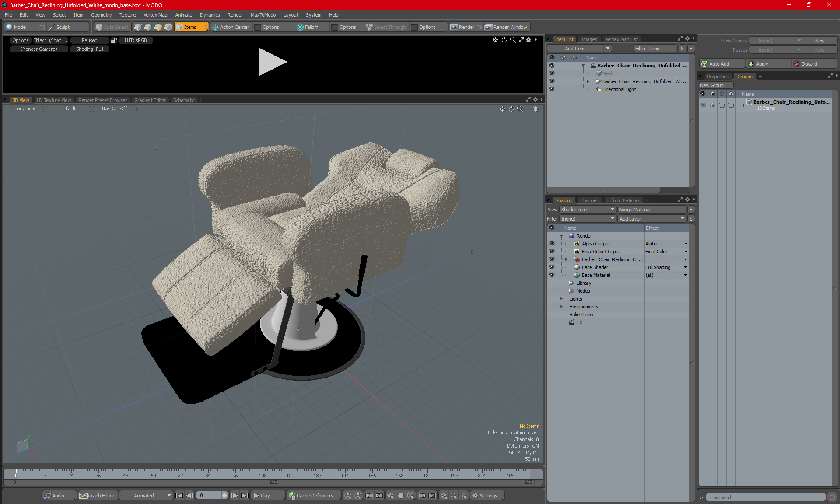Select Vertices selection mode icon
The width and height of the screenshot is (840, 504).
click(x=138, y=27)
